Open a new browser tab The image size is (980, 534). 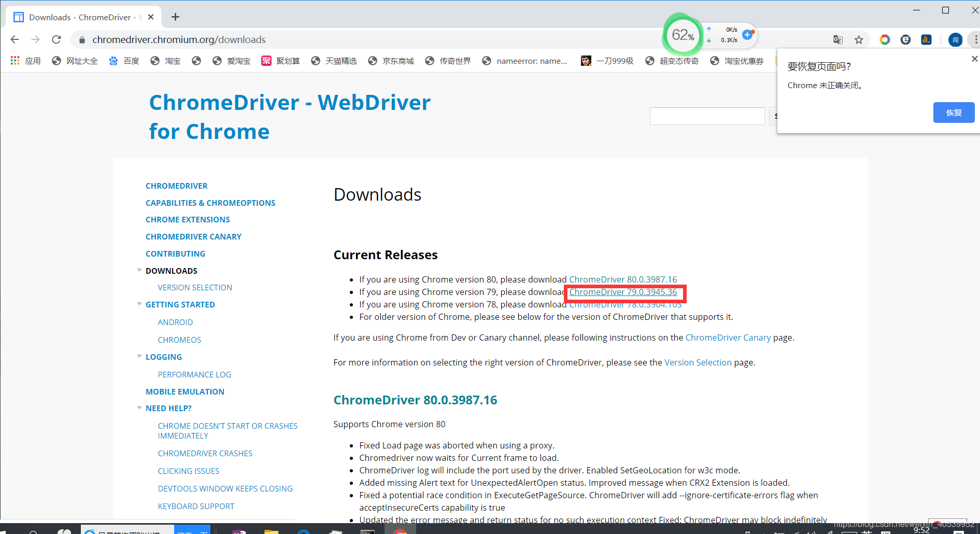175,17
